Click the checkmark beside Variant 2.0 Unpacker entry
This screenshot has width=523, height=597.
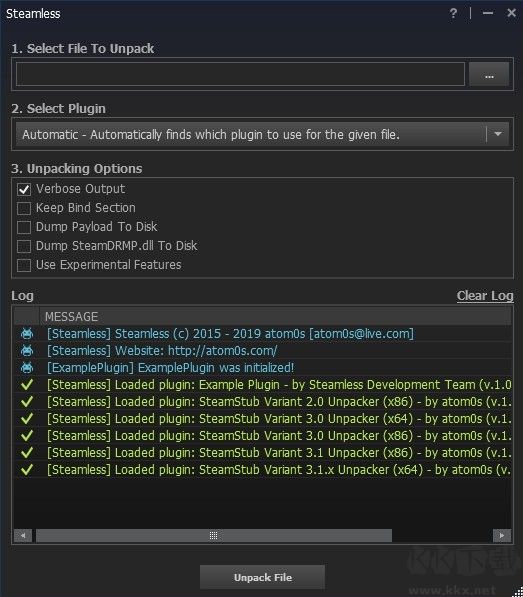pos(27,402)
